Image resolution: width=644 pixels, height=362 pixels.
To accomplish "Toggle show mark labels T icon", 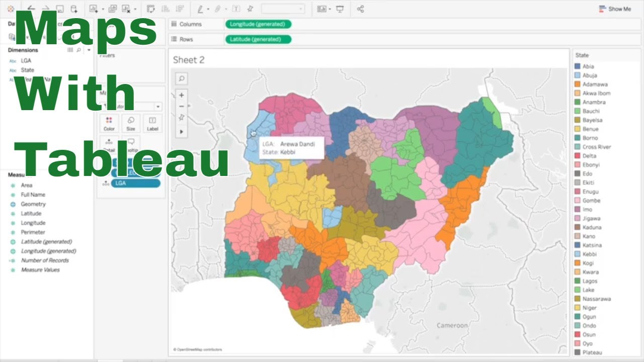I will (235, 9).
